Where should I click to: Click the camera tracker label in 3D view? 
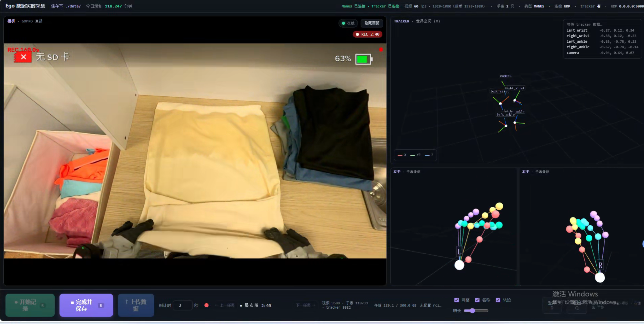point(506,76)
